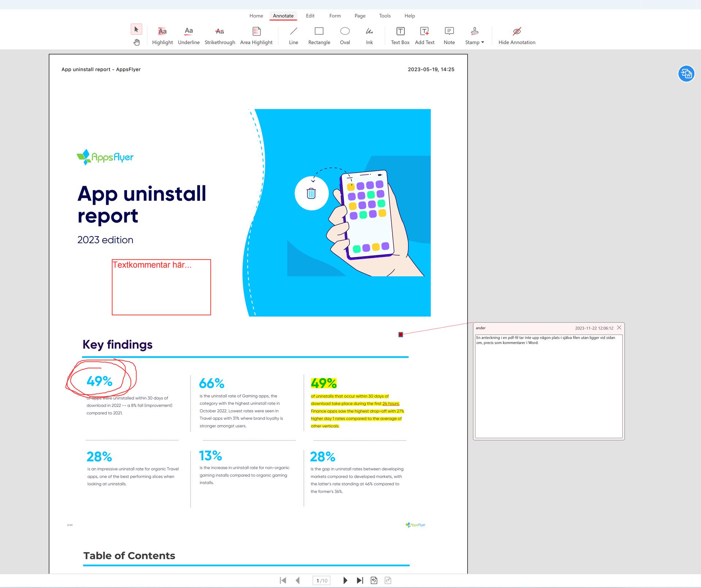
Task: Go to the last page
Action: [x=360, y=580]
